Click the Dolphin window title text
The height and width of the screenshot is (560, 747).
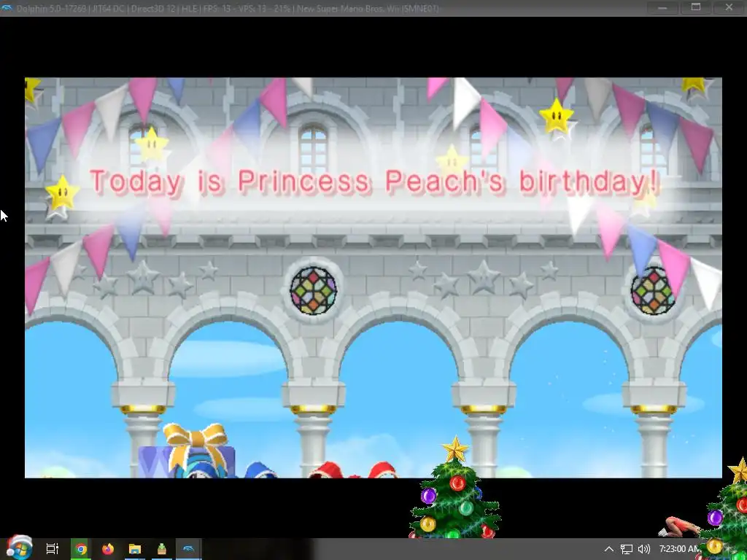coord(228,9)
